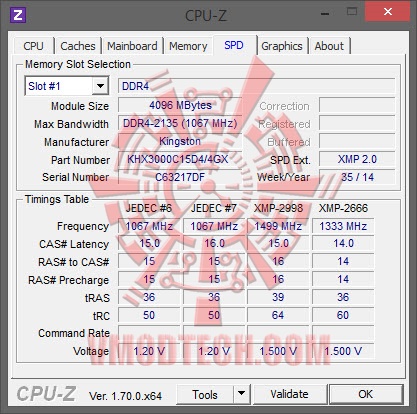Screen dimensions: 417x414
Task: Select the XMP-2666 column header
Action: click(x=343, y=208)
